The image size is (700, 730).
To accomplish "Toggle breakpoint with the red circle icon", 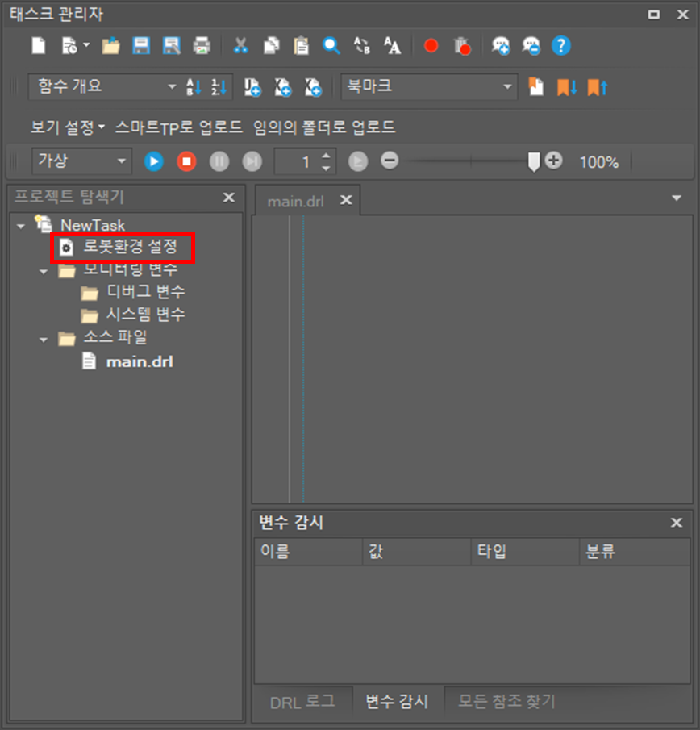I will click(431, 46).
